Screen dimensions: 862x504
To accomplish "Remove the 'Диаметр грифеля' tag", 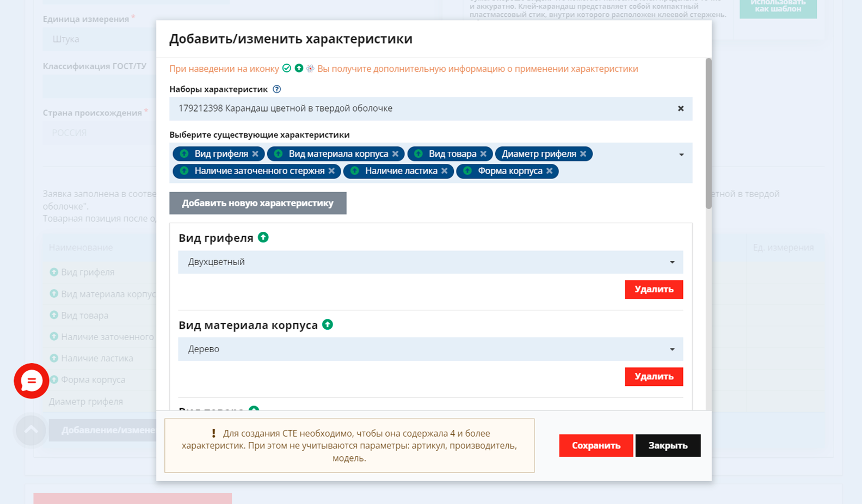I will click(x=583, y=154).
